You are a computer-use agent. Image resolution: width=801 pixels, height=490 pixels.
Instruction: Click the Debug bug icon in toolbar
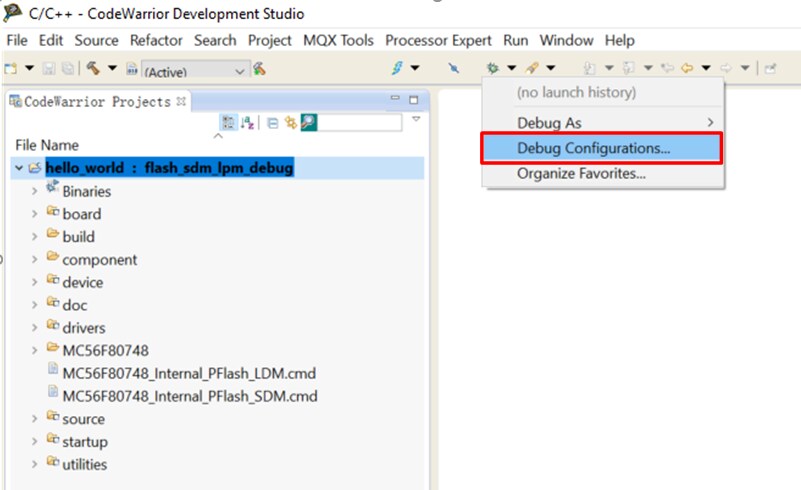point(492,68)
